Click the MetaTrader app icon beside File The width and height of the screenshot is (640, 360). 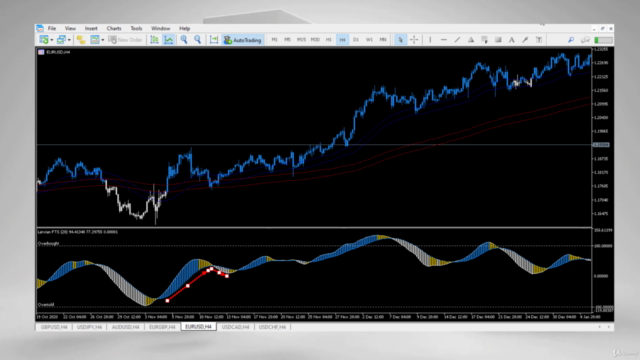40,28
